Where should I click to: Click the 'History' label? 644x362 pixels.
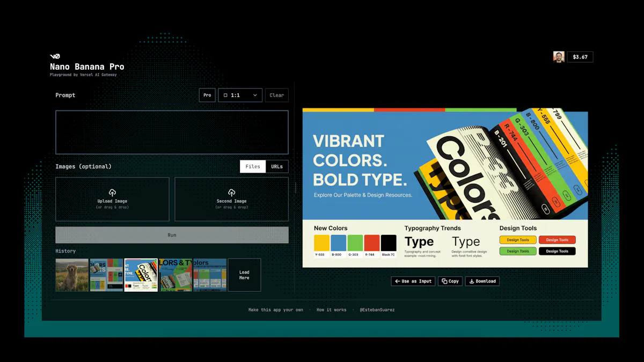pyautogui.click(x=65, y=251)
